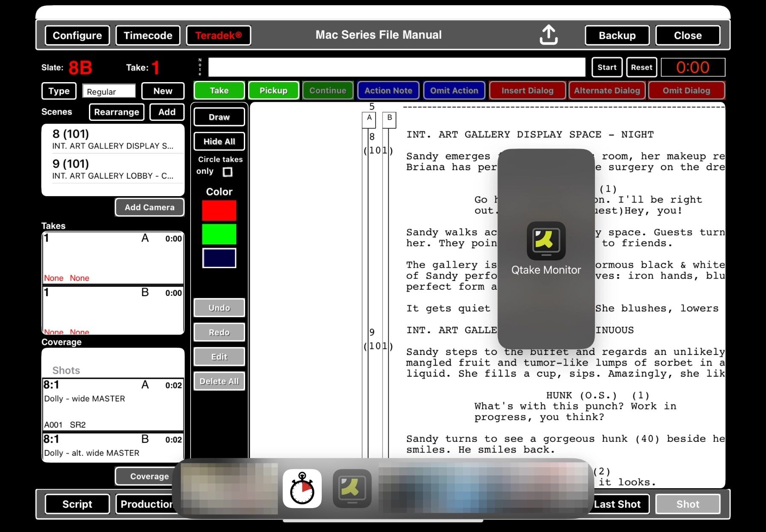Open the Type selector showing Regular

pos(109,92)
